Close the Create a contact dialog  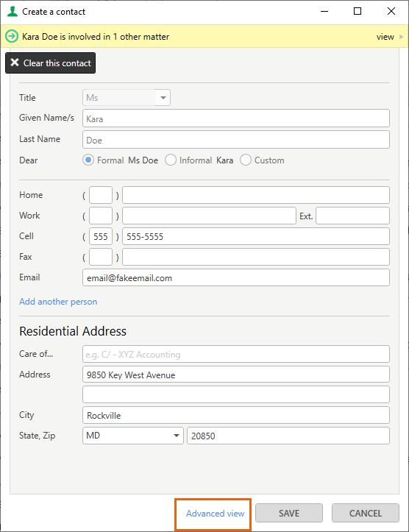[x=391, y=11]
